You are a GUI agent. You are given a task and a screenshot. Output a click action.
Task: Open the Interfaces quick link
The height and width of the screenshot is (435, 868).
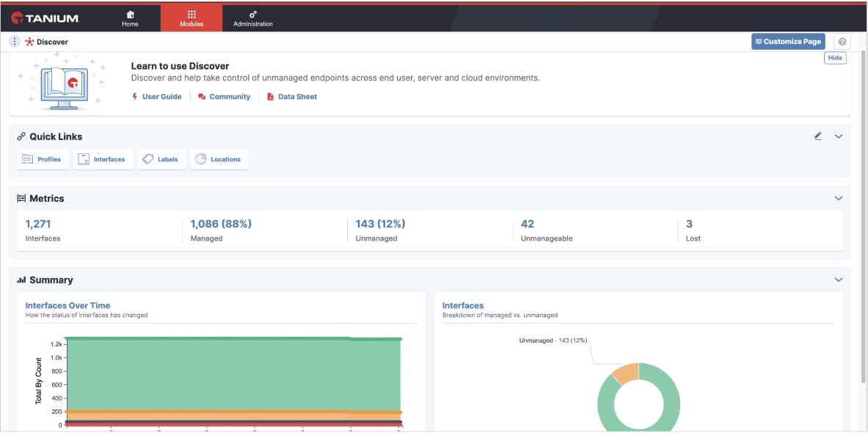pos(103,159)
